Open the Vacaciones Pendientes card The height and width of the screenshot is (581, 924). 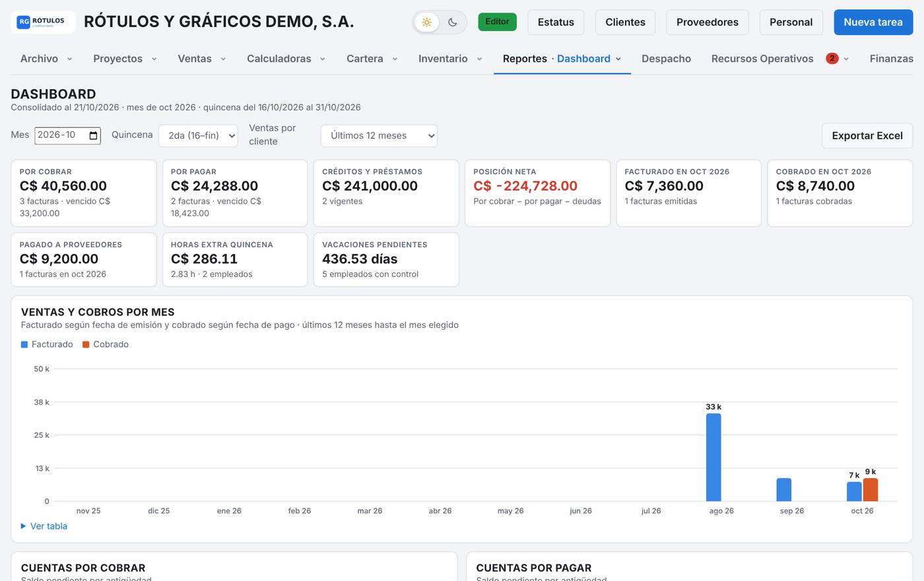(x=386, y=260)
